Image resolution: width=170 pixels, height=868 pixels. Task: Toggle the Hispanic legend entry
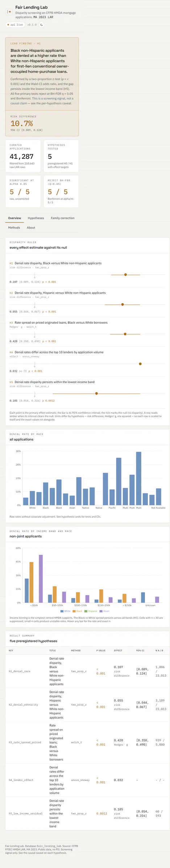[x=91, y=611]
